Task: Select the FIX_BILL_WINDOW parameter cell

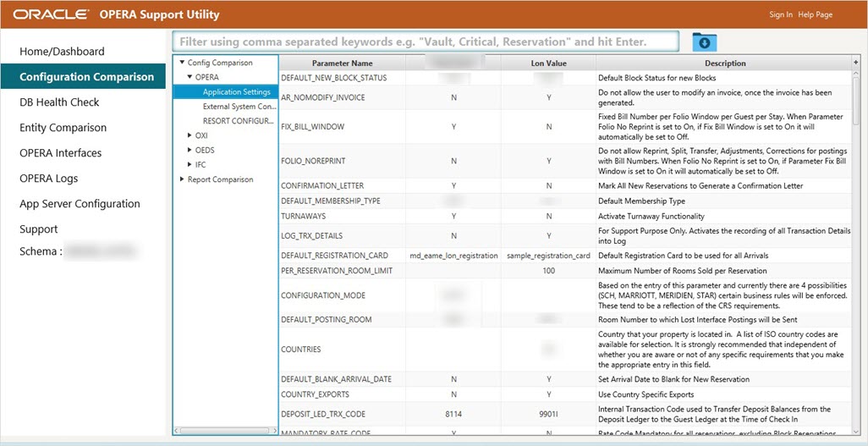Action: pyautogui.click(x=342, y=126)
